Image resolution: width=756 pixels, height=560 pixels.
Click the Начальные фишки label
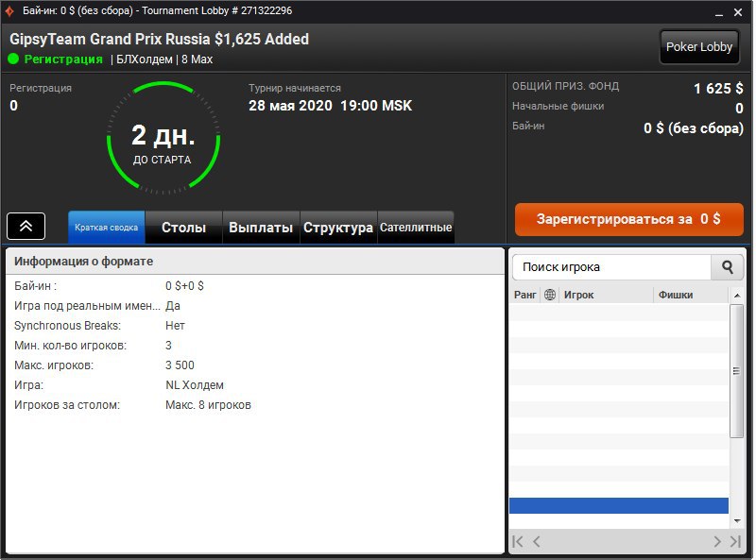click(558, 106)
